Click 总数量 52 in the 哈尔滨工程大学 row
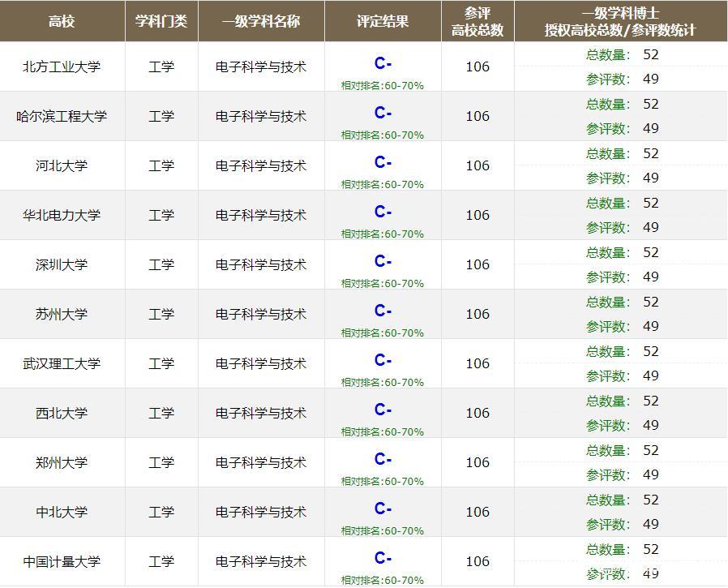The image size is (728, 588). pos(622,104)
